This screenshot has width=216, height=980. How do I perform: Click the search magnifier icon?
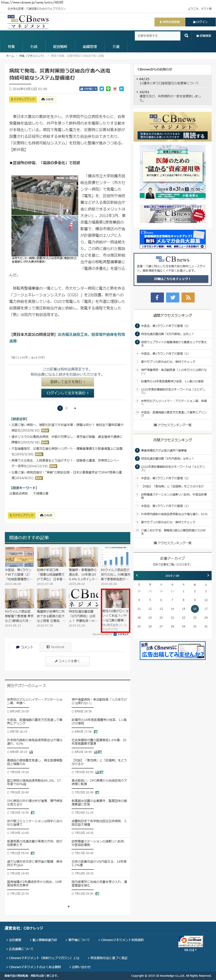[x=186, y=36]
